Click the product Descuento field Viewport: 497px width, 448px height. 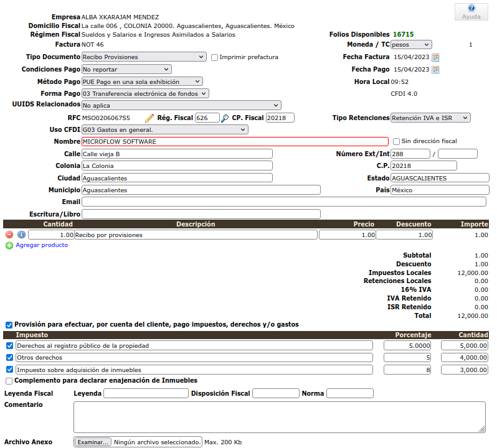(x=404, y=235)
